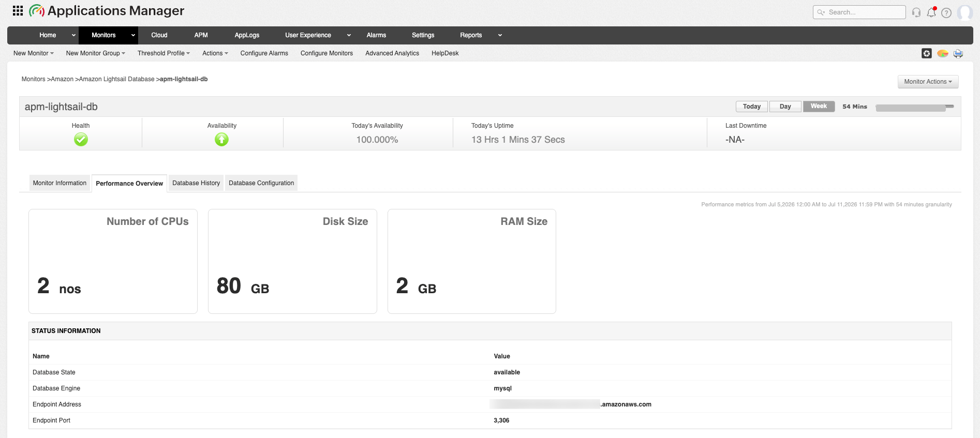The width and height of the screenshot is (980, 438).
Task: Select the Today time period toggle
Action: click(x=752, y=107)
